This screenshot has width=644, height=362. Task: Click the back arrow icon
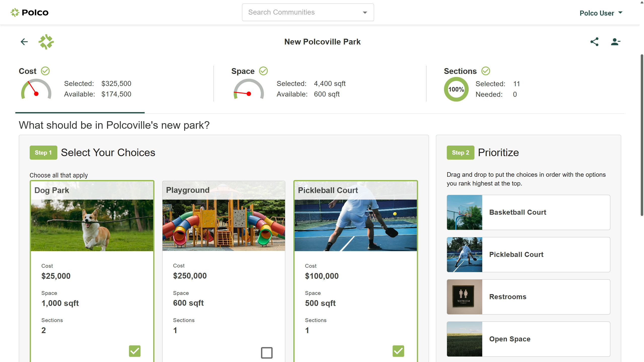pyautogui.click(x=24, y=42)
